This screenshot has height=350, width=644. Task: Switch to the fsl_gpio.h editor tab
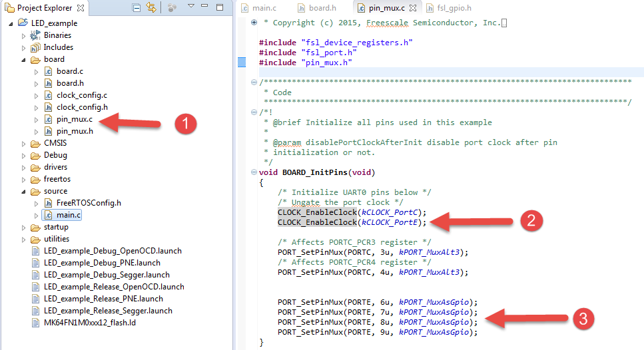(449, 8)
